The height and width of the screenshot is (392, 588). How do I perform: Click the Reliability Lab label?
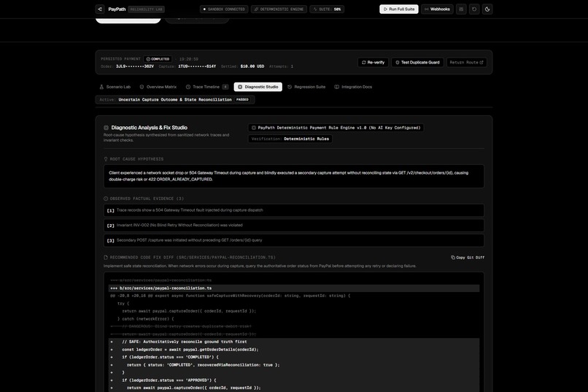(x=146, y=9)
